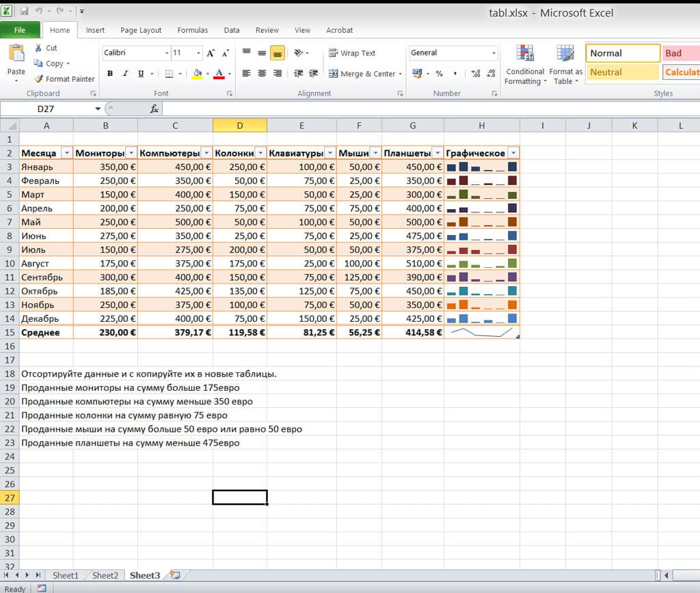
Task: Toggle Wrap Text for the cell
Action: [x=352, y=53]
